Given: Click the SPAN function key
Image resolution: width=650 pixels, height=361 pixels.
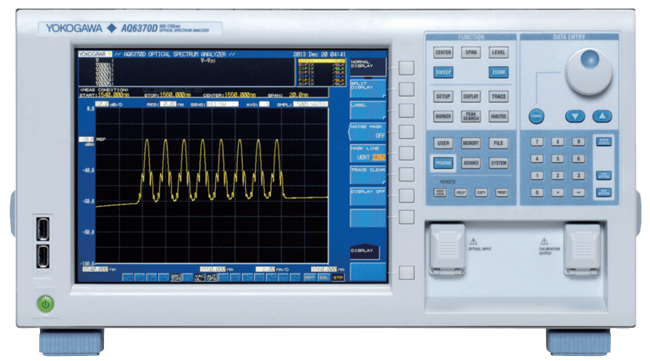Looking at the screenshot, I should [471, 53].
